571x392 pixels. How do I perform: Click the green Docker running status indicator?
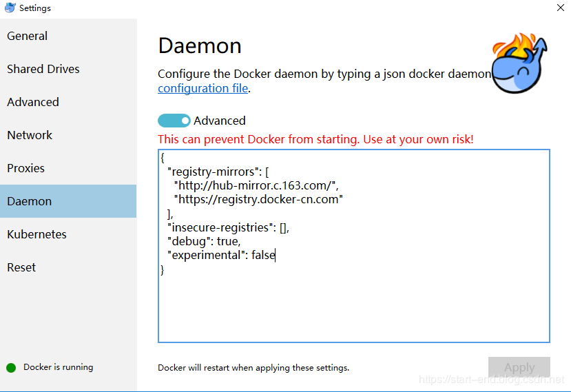pyautogui.click(x=11, y=367)
